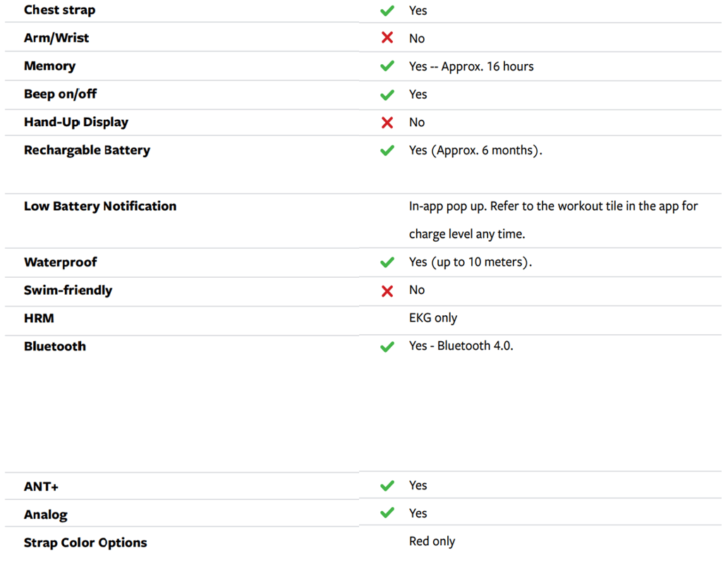Click the 'Red only' strap color text
728x588 pixels.
(x=432, y=541)
